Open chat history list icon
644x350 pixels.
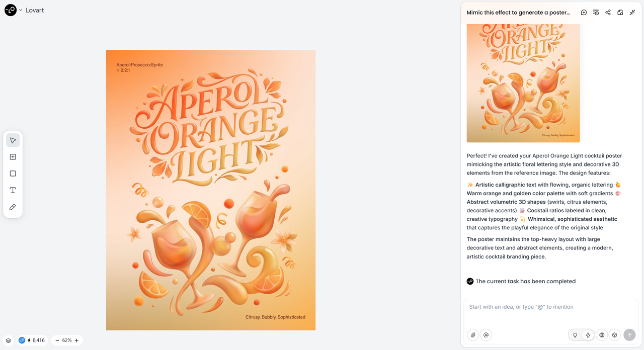(596, 13)
